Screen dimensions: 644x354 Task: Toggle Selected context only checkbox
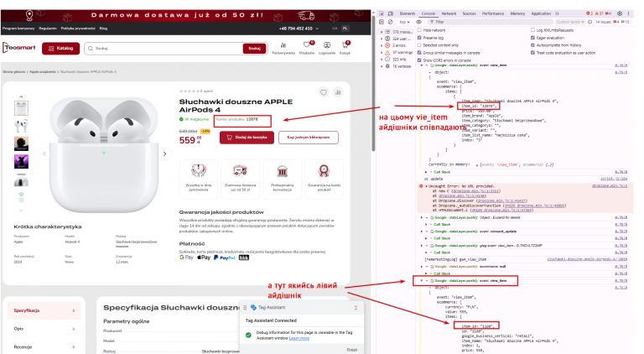419,45
